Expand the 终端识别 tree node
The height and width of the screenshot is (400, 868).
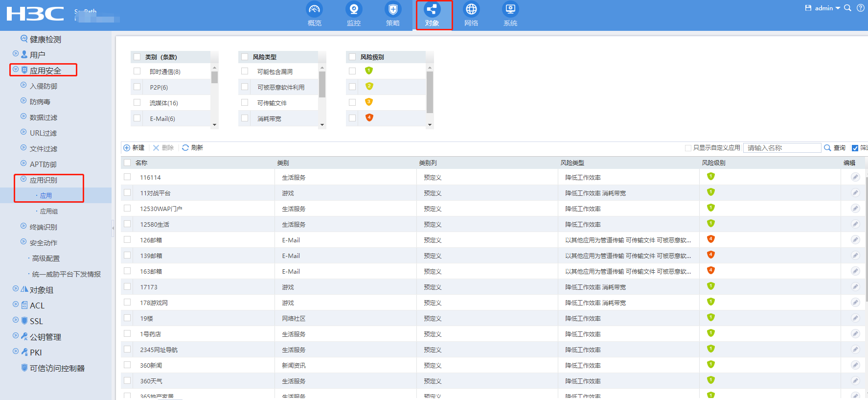tap(23, 226)
